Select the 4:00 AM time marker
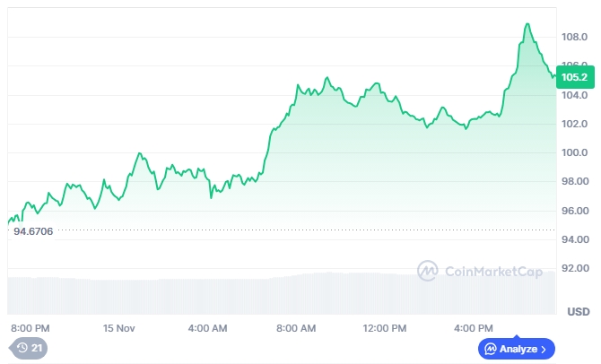Screen dimensions: 601x364 (x=207, y=328)
